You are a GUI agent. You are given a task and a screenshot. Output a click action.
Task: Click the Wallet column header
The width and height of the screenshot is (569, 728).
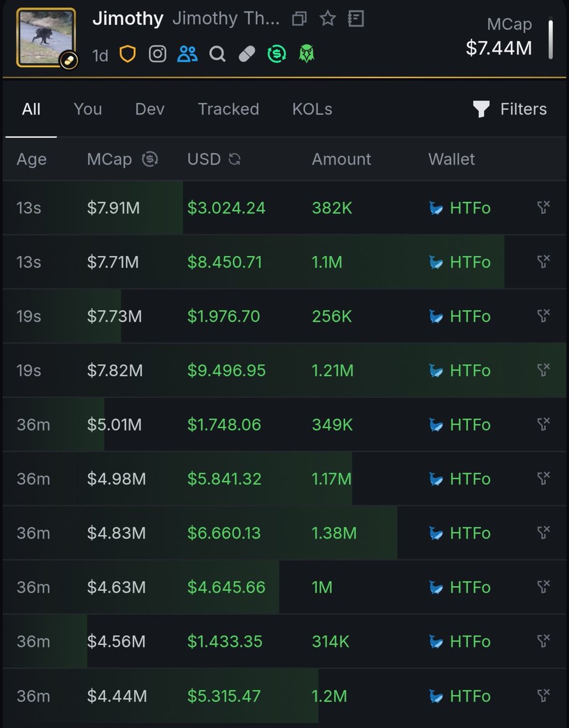pyautogui.click(x=452, y=160)
